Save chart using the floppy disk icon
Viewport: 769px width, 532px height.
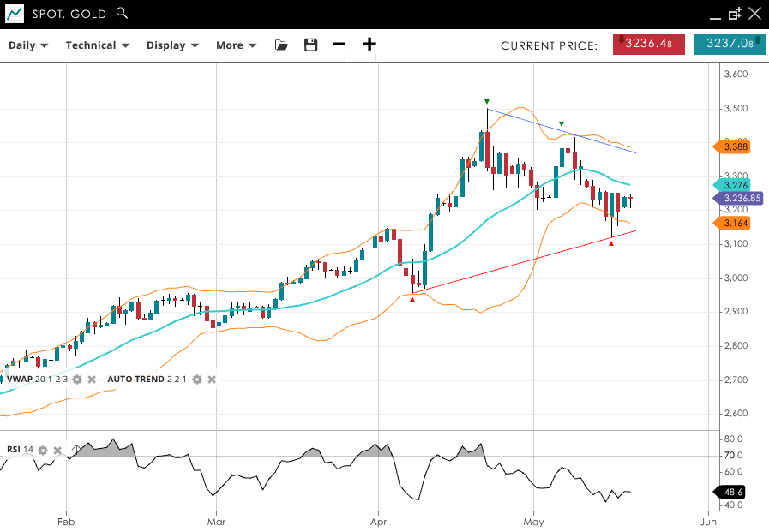311,45
